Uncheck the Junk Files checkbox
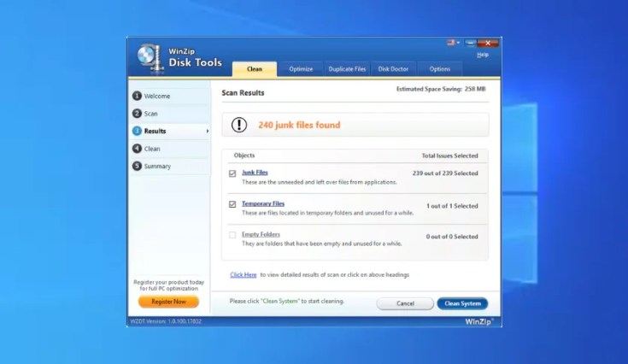The width and height of the screenshot is (628, 364). tap(232, 173)
